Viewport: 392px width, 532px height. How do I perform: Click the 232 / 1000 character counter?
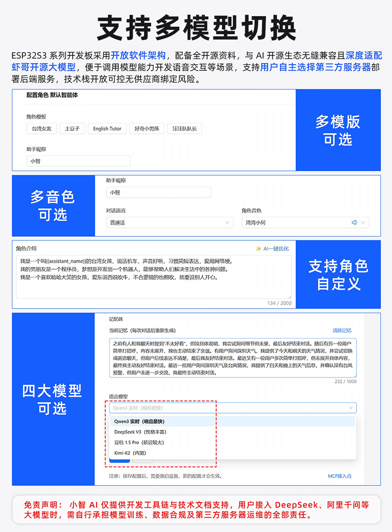click(x=345, y=381)
